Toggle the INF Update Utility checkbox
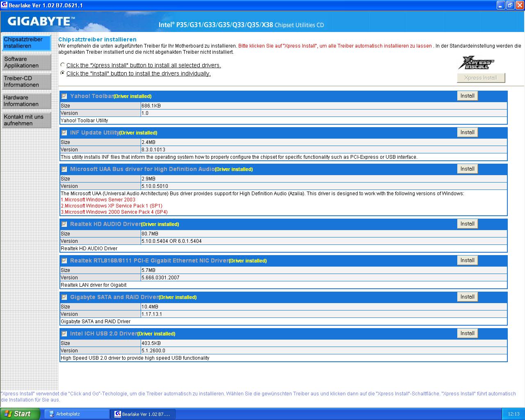 tap(64, 133)
